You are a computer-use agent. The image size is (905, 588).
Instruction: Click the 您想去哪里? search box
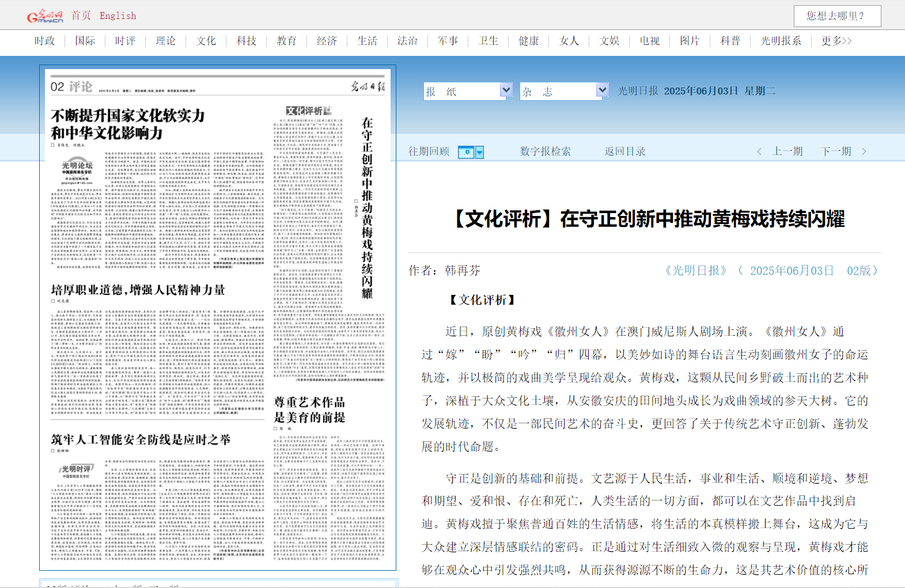(x=836, y=16)
